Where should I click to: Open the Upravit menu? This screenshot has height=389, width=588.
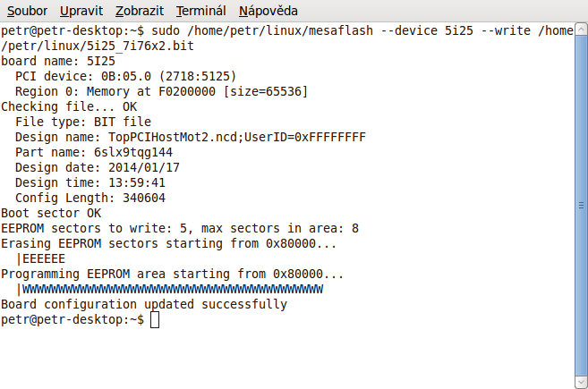(81, 12)
